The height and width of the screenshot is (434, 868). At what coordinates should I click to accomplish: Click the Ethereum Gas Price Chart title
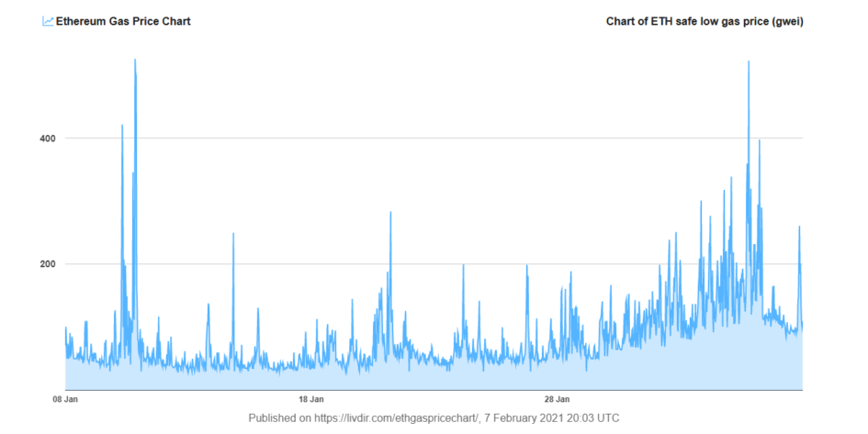[x=123, y=21]
